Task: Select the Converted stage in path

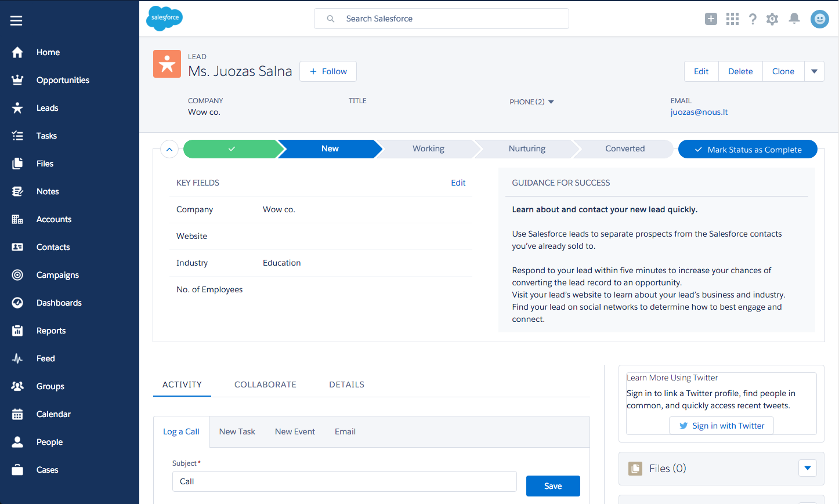Action: pos(625,149)
